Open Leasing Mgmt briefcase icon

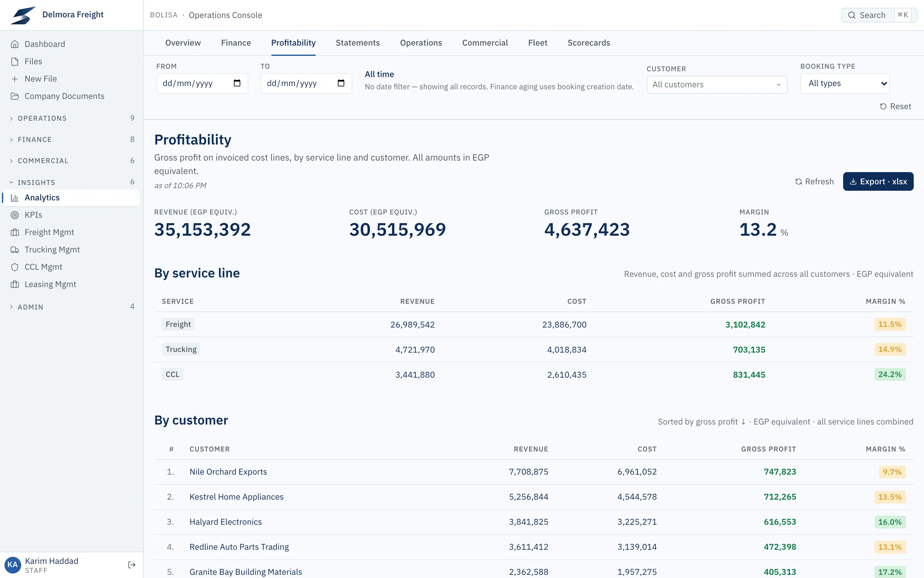tap(14, 285)
